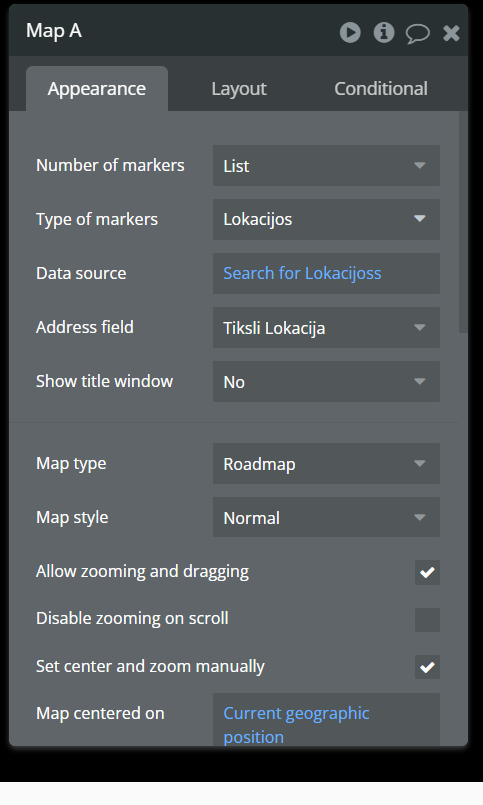The height and width of the screenshot is (805, 483).
Task: Open the Number of markers dropdown
Action: (326, 165)
